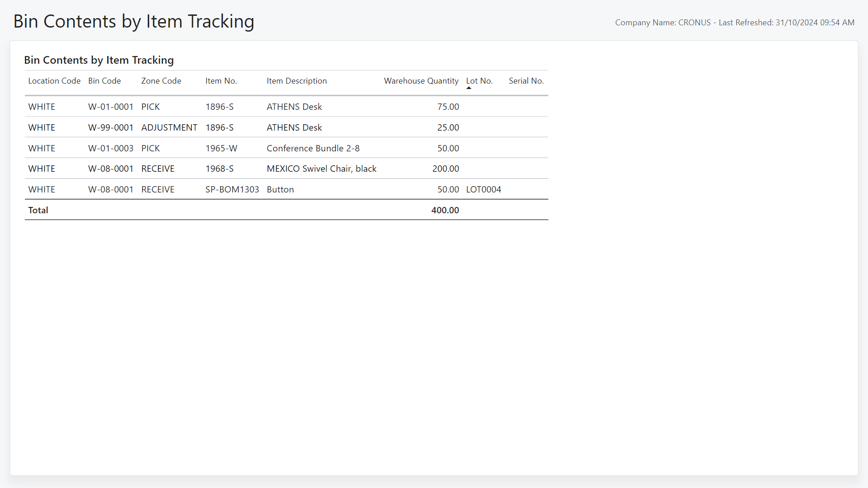Click the WHITE location code in first row
Image resolution: width=868 pixels, height=488 pixels.
point(41,107)
